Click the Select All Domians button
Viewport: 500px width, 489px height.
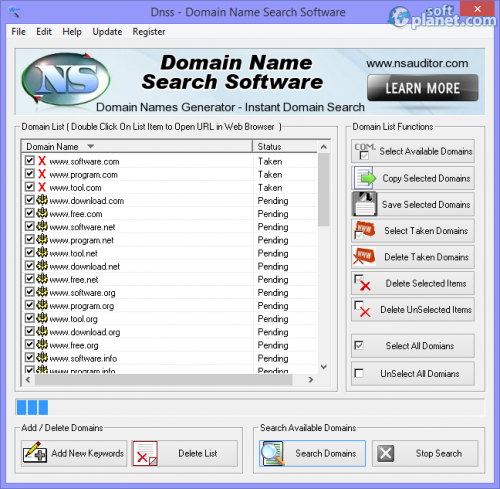click(x=413, y=346)
